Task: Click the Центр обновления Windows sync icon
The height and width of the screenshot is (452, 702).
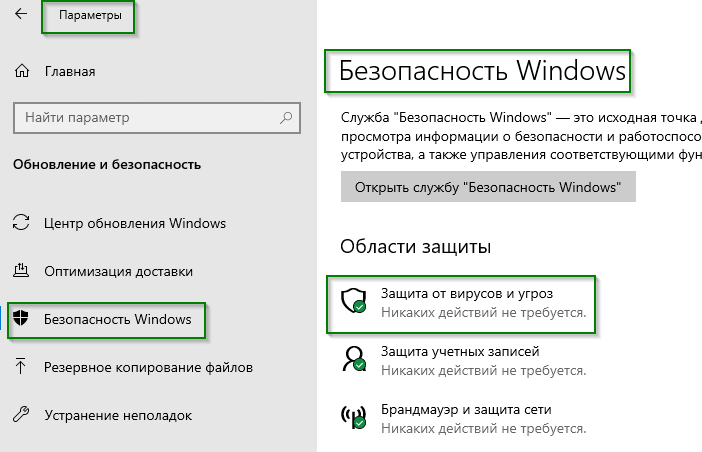Action: [x=21, y=223]
